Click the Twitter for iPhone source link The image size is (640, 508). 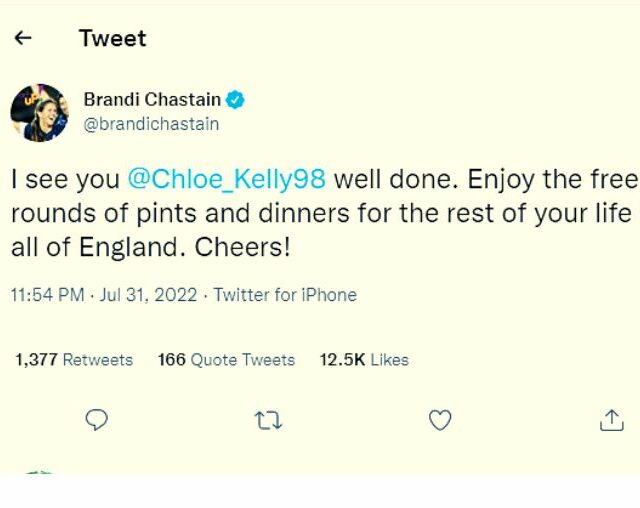coord(285,295)
